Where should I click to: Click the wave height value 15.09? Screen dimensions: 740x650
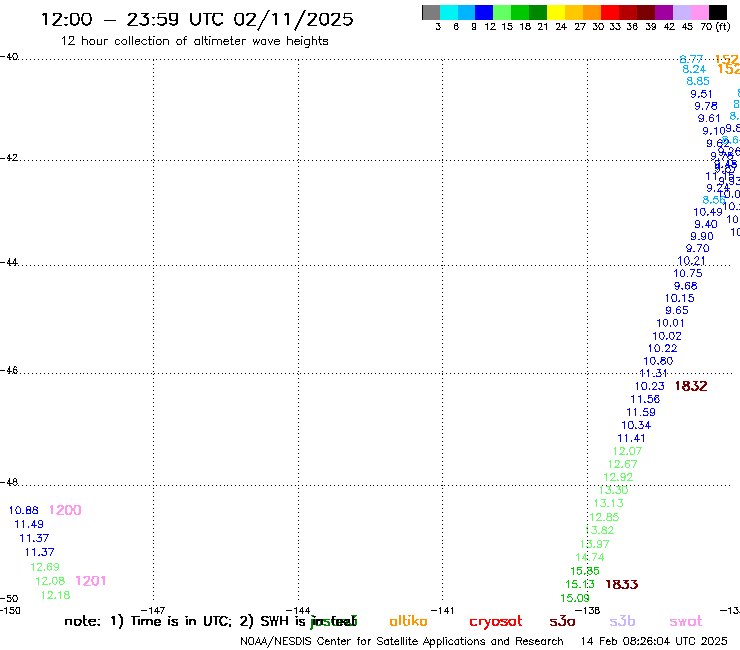(x=575, y=598)
